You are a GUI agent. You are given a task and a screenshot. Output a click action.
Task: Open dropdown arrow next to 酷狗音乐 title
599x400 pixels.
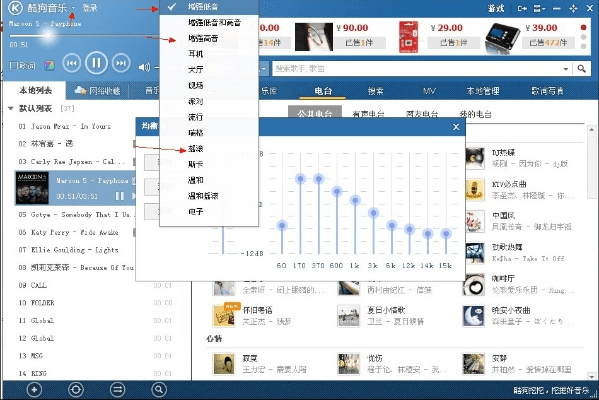tap(73, 8)
